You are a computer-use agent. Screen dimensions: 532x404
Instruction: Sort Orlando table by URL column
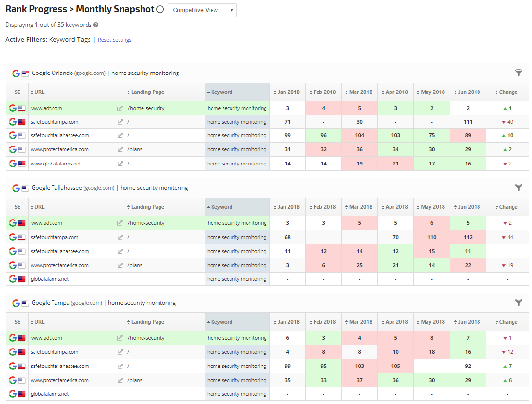tap(39, 92)
